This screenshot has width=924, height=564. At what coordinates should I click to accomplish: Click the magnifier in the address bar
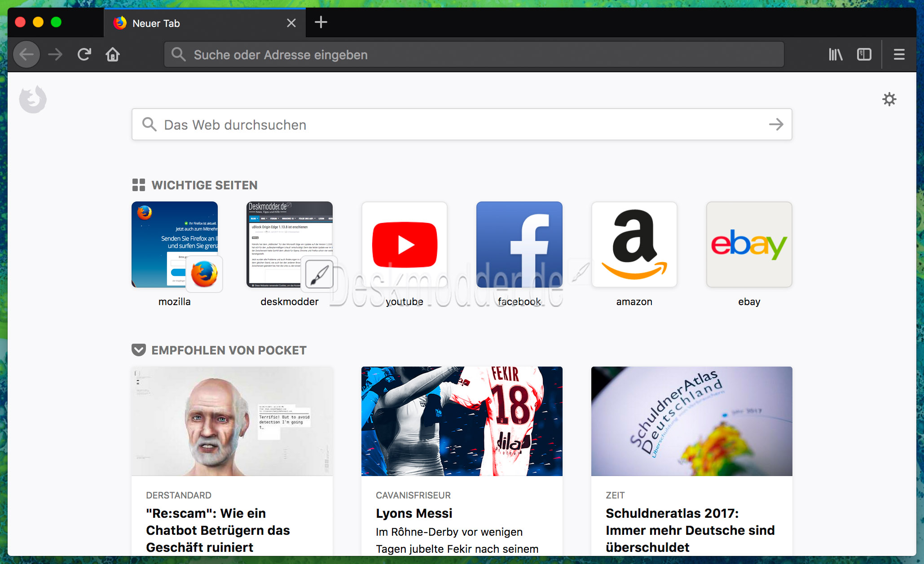pyautogui.click(x=178, y=54)
